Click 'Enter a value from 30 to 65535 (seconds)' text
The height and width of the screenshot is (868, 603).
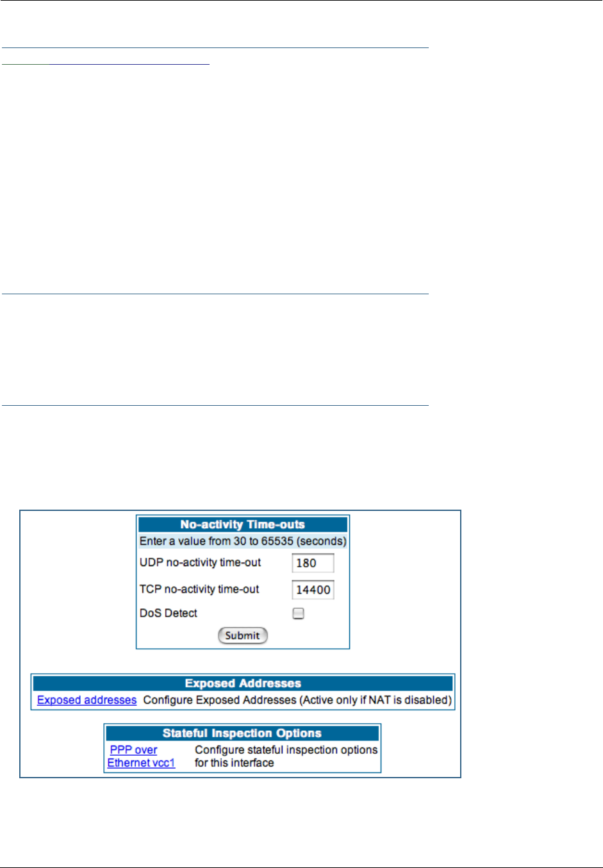[243, 541]
